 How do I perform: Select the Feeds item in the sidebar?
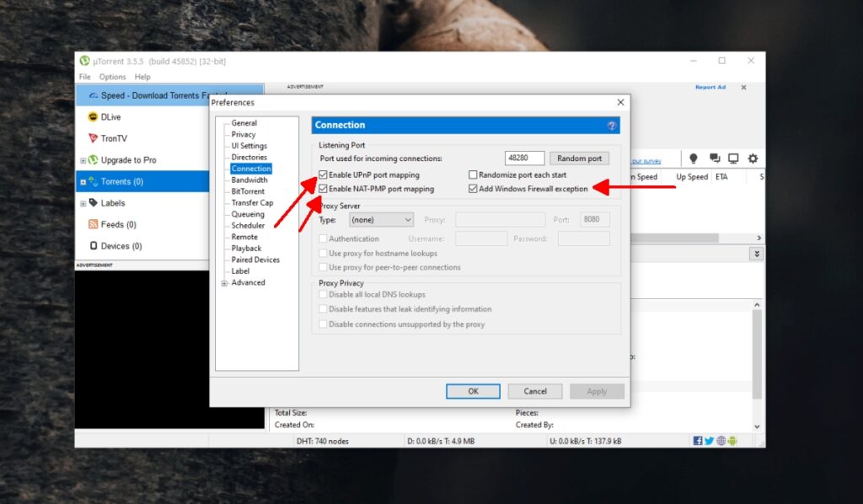(118, 223)
